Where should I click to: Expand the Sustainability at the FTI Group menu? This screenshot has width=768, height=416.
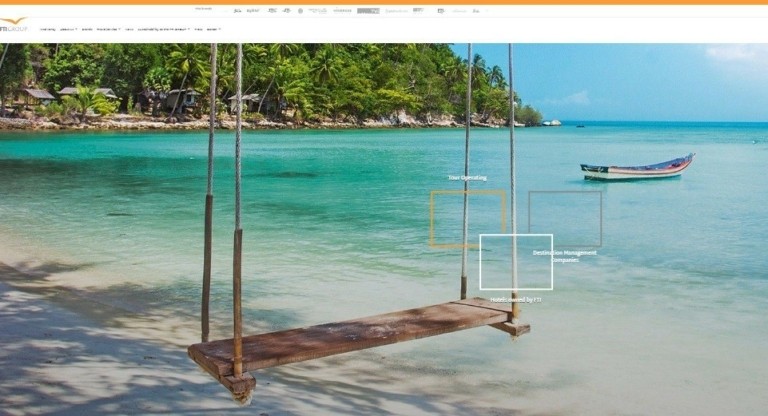pyautogui.click(x=163, y=29)
